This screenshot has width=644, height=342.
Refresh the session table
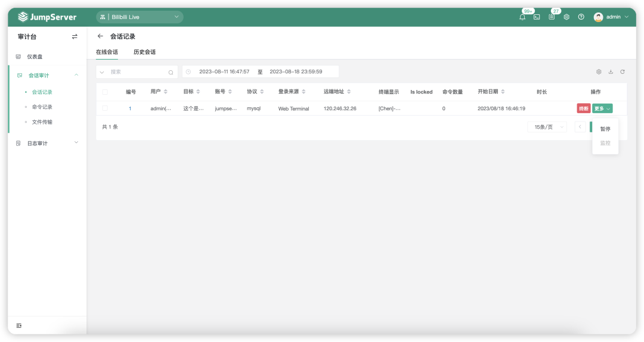point(623,71)
